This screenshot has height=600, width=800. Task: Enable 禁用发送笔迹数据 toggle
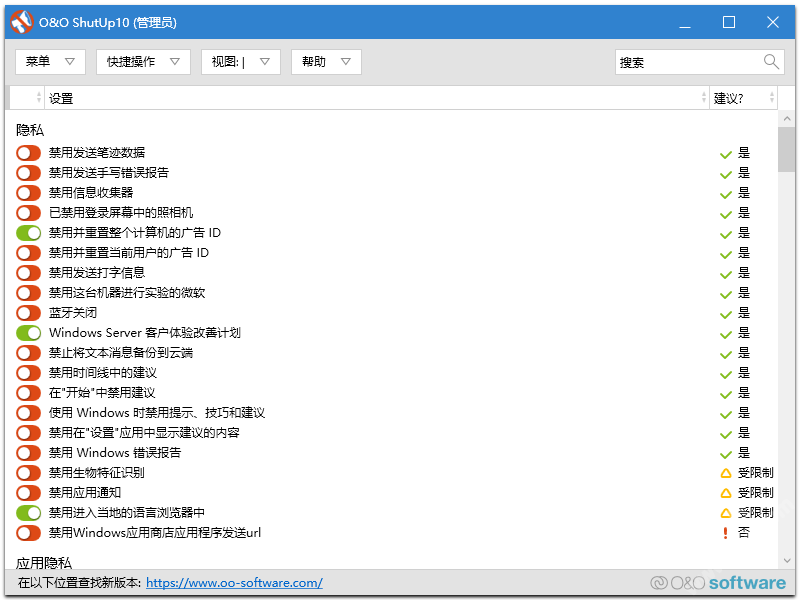pos(28,153)
